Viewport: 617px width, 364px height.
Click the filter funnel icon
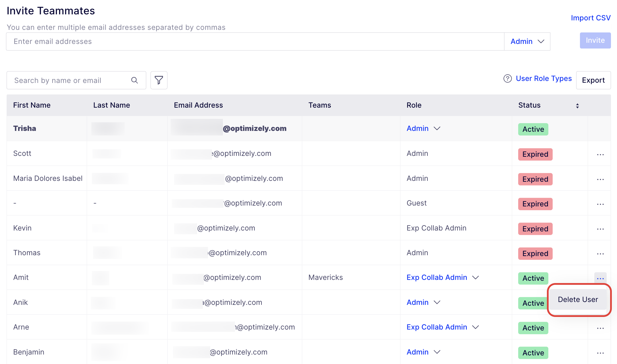[x=159, y=80]
